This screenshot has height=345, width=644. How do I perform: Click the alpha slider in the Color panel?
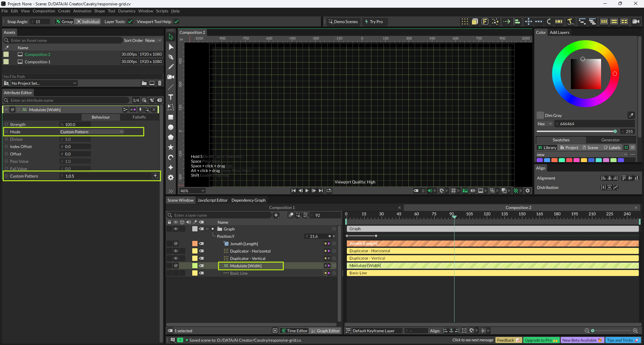[x=576, y=131]
